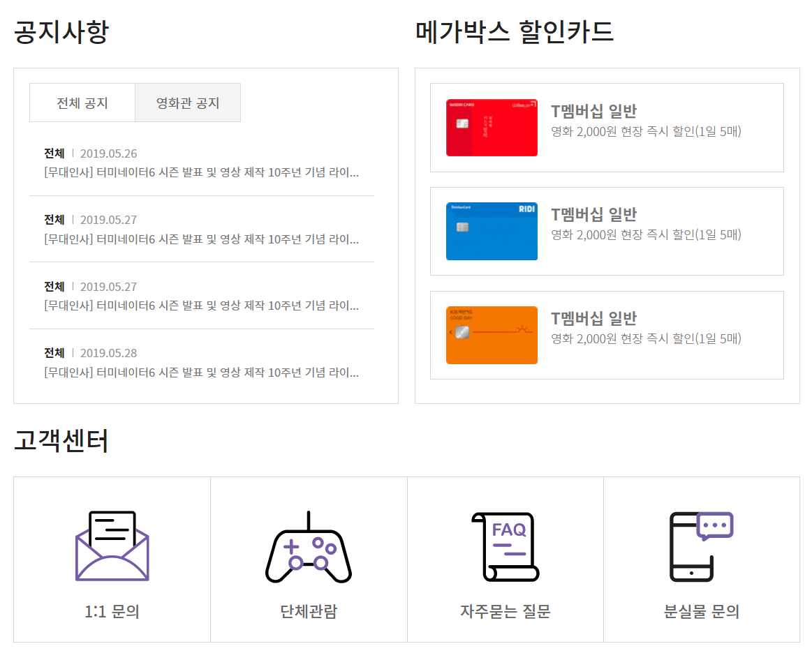Select the red Woori card thumbnail
Viewport: 812px width, 660px height.
pos(492,128)
